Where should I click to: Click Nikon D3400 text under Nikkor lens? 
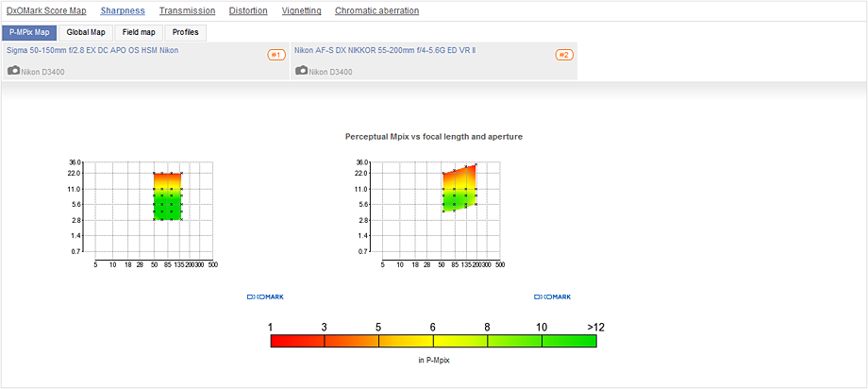point(330,72)
